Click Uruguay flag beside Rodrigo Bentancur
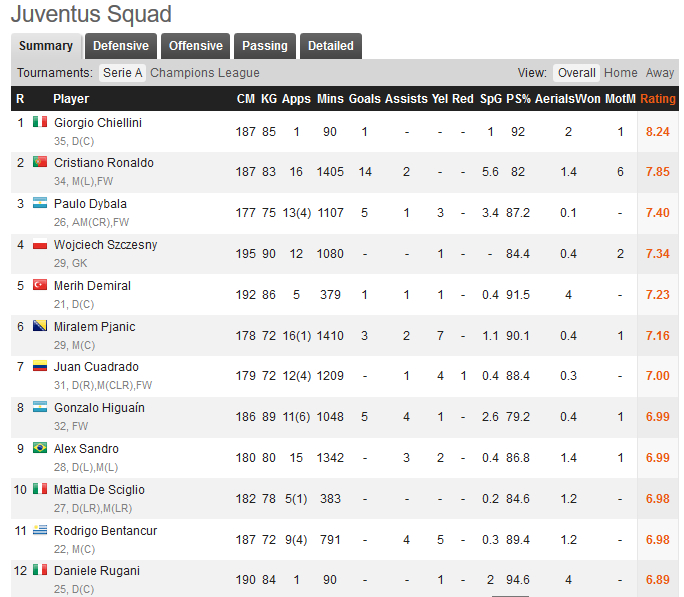 [x=40, y=531]
